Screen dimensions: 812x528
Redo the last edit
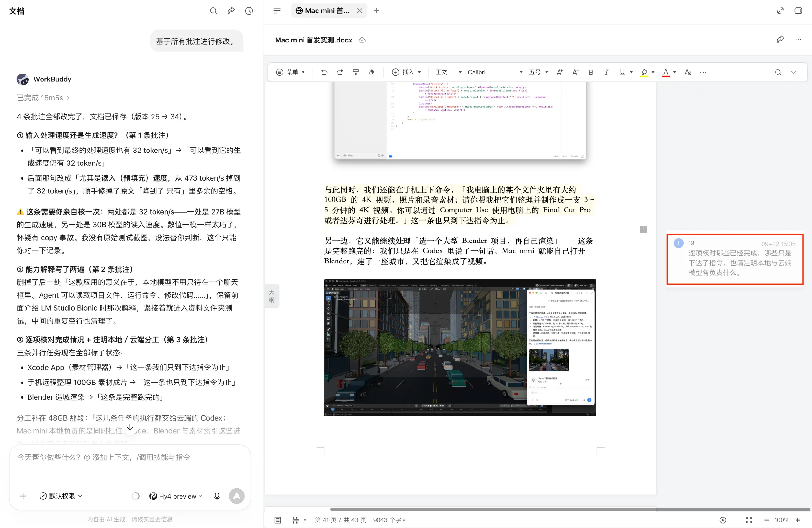pos(340,72)
